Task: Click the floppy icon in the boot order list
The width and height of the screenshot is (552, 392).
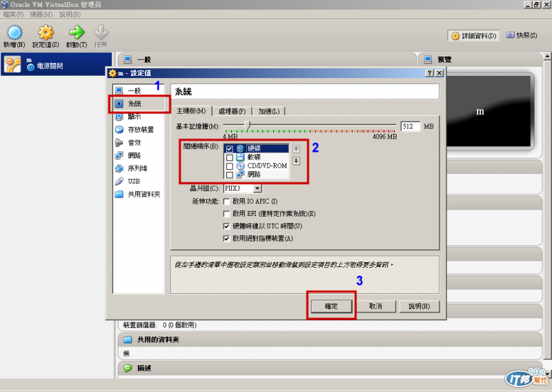Action: click(240, 157)
